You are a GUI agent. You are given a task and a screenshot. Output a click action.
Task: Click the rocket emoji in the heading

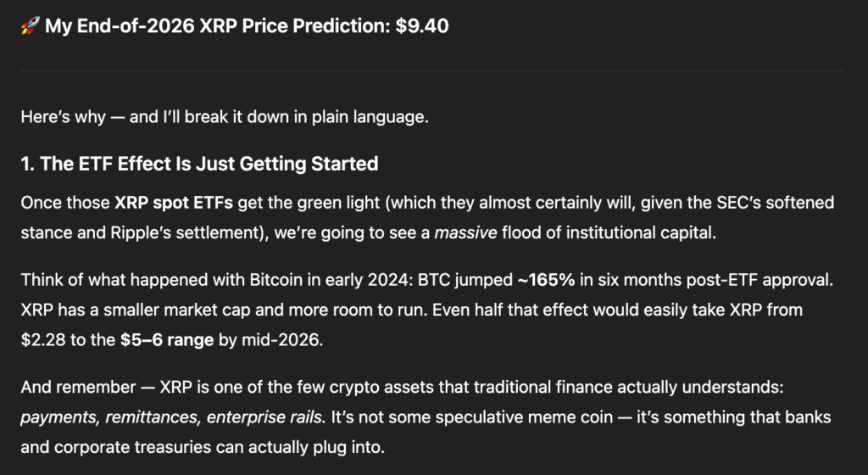30,26
